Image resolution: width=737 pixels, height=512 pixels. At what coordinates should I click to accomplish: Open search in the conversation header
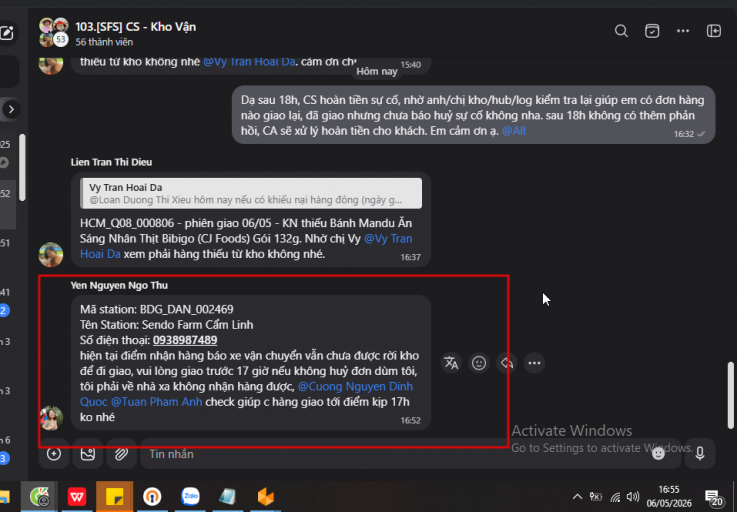621,32
